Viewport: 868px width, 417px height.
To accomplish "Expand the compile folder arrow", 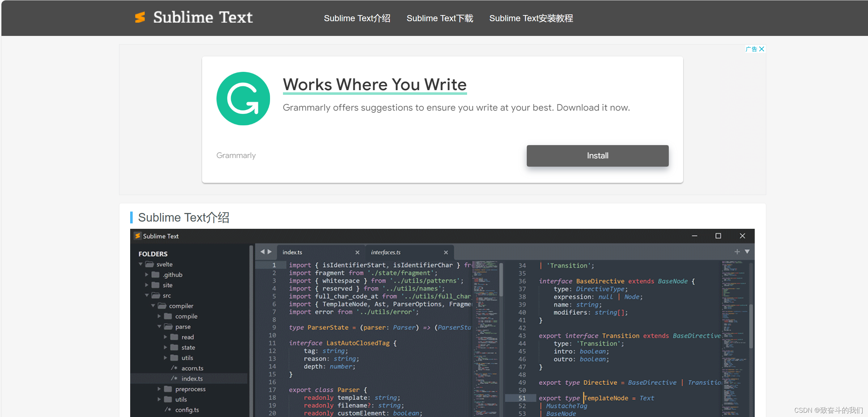I will pos(159,316).
